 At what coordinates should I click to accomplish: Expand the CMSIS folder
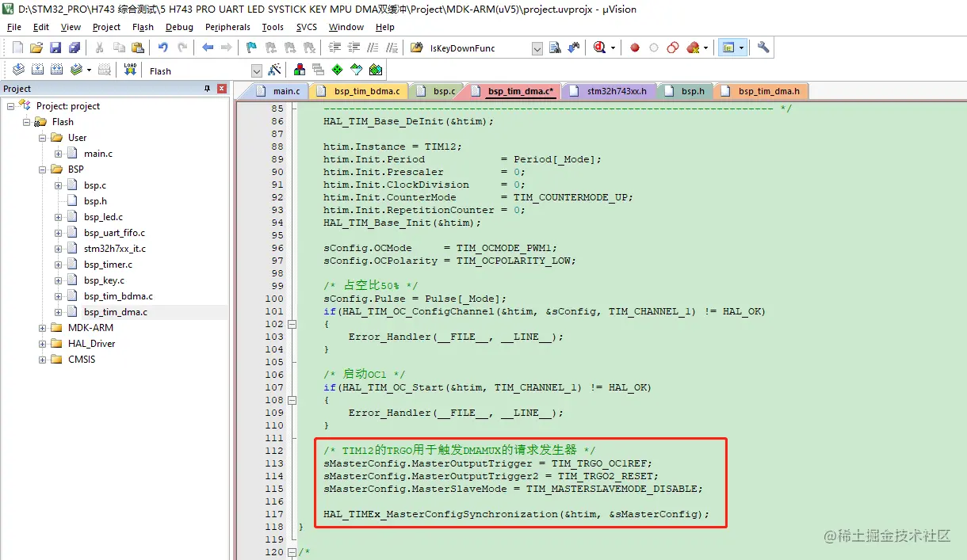click(43, 360)
